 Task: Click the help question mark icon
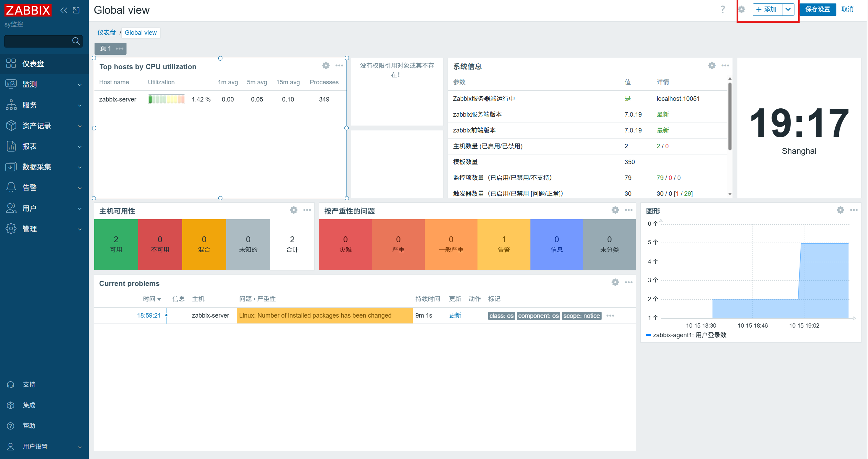(x=723, y=10)
